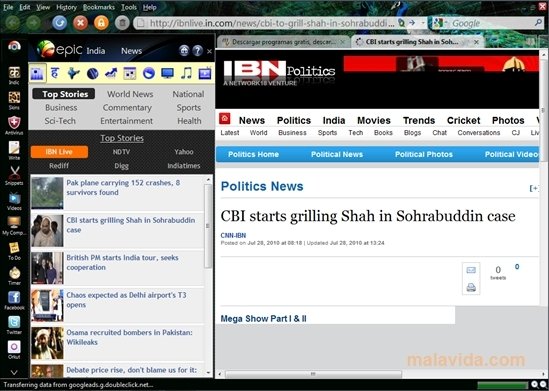Click the cricket ball icon in Epic panel
The image size is (549, 391).
92,73
